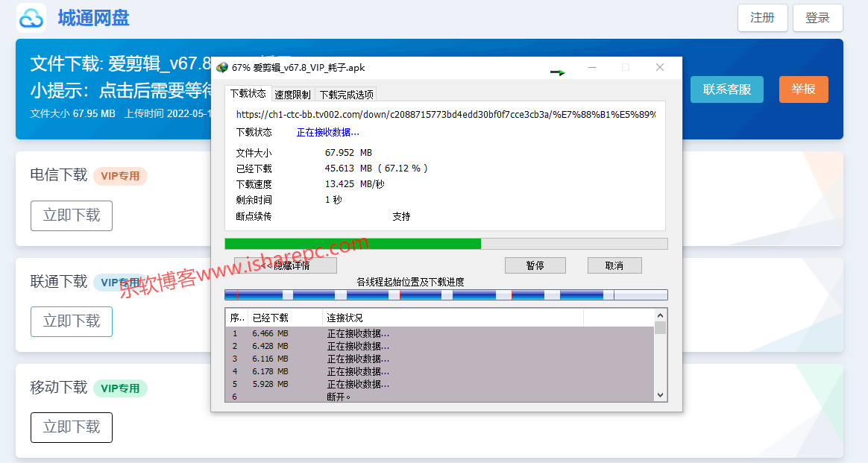This screenshot has height=463, width=868.
Task: Pause the download with 暂停 button
Action: point(535,265)
